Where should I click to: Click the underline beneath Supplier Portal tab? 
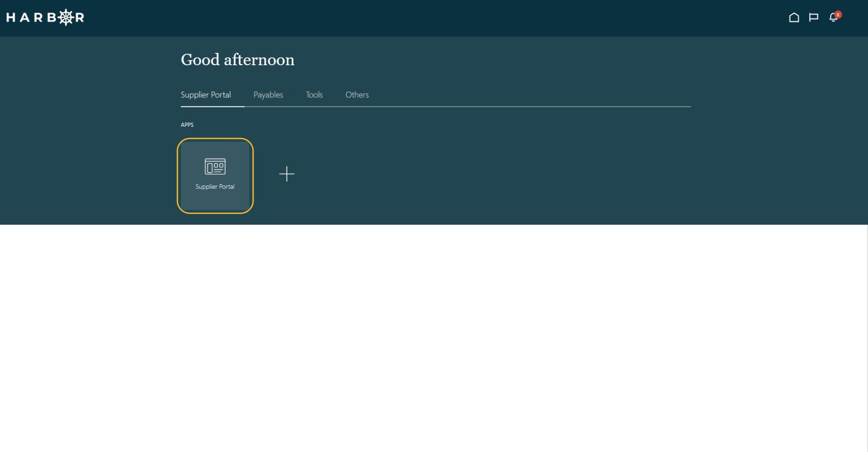point(212,106)
